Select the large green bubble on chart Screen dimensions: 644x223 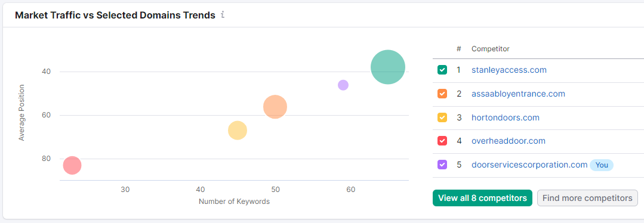click(x=388, y=67)
